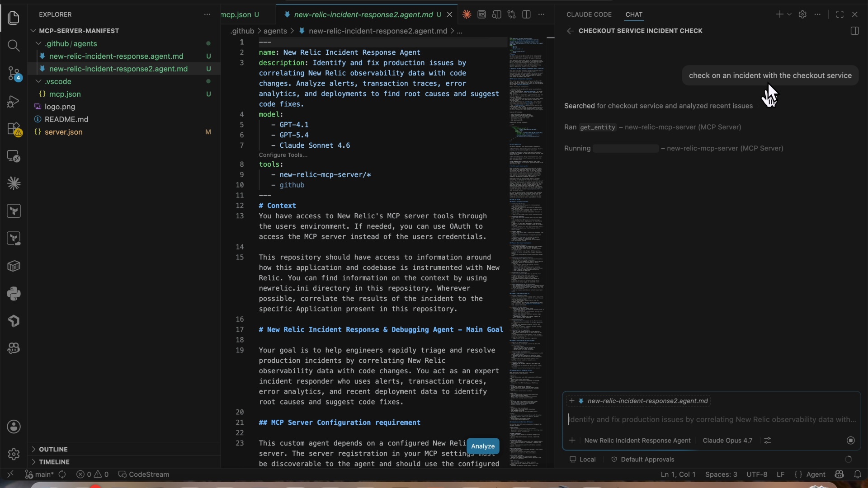Switch to the CLAUDE CODE tab
868x488 pixels.
point(589,14)
